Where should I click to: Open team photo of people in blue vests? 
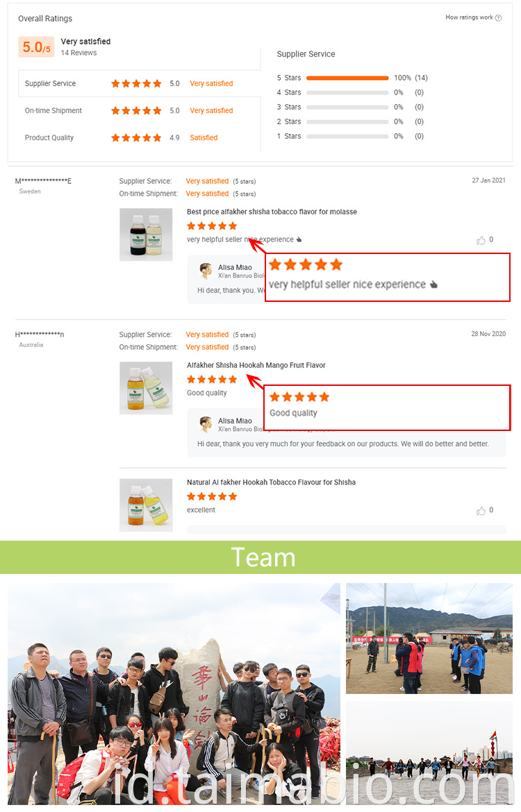click(429, 638)
